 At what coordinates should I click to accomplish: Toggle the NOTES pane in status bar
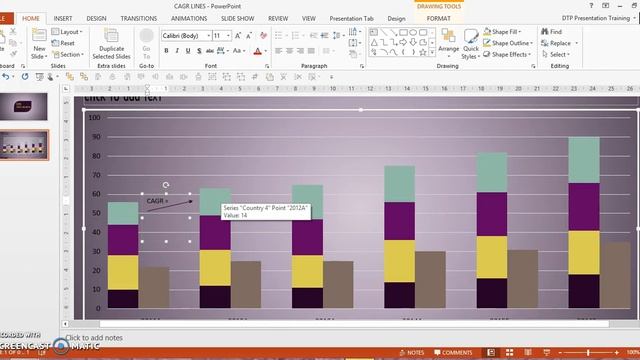(412, 353)
